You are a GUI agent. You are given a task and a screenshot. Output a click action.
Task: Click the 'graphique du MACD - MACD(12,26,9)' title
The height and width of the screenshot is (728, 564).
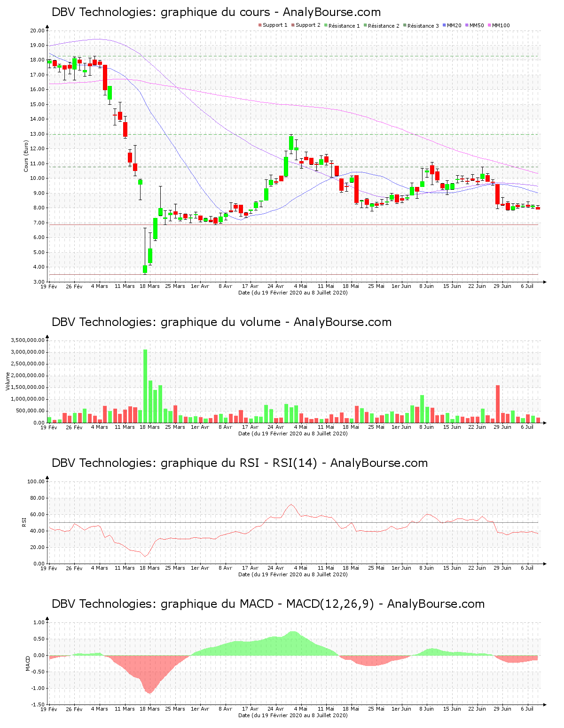(x=268, y=604)
